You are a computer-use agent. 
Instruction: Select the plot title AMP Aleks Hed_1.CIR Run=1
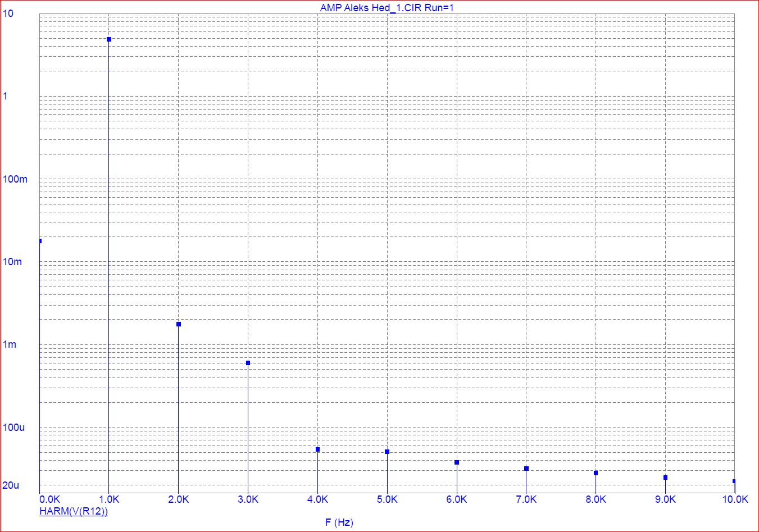pyautogui.click(x=387, y=7)
